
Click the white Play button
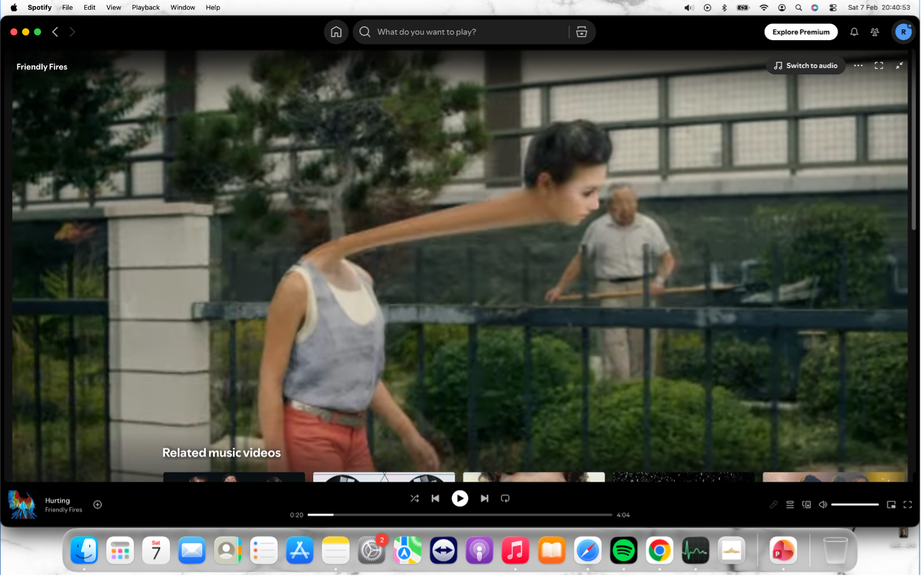click(460, 498)
